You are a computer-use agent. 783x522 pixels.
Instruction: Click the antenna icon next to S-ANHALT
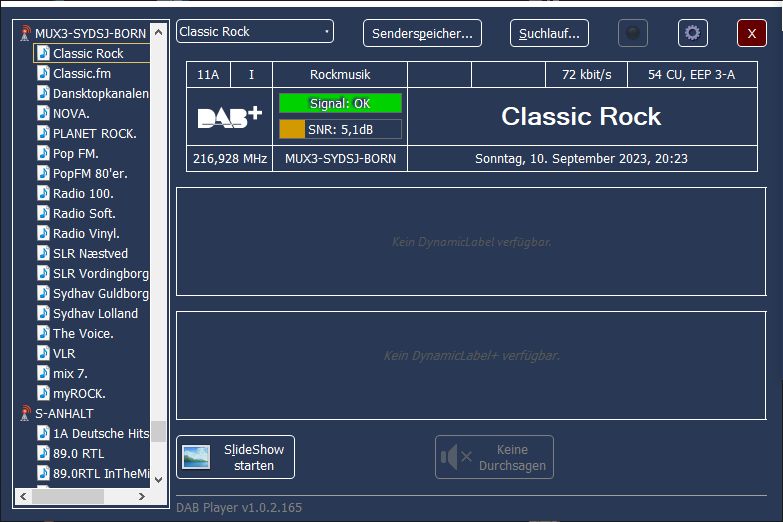pos(26,413)
